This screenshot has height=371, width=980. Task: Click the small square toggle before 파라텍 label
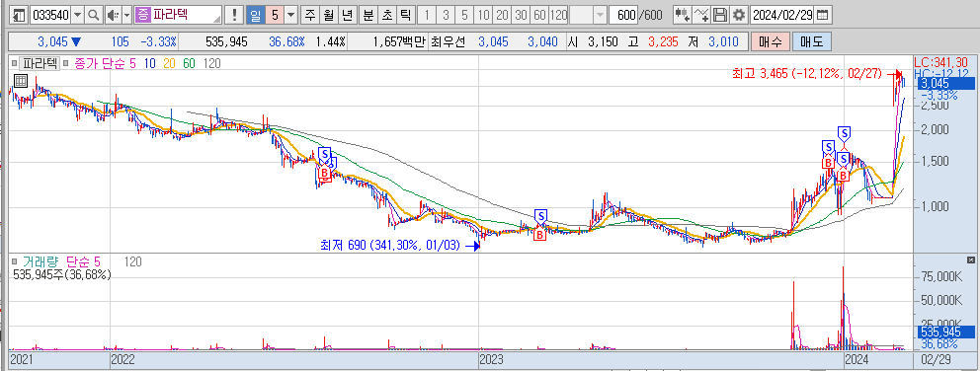tap(14, 63)
